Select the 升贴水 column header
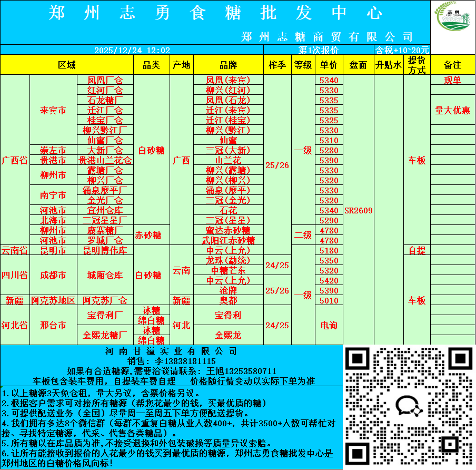 tap(388, 65)
